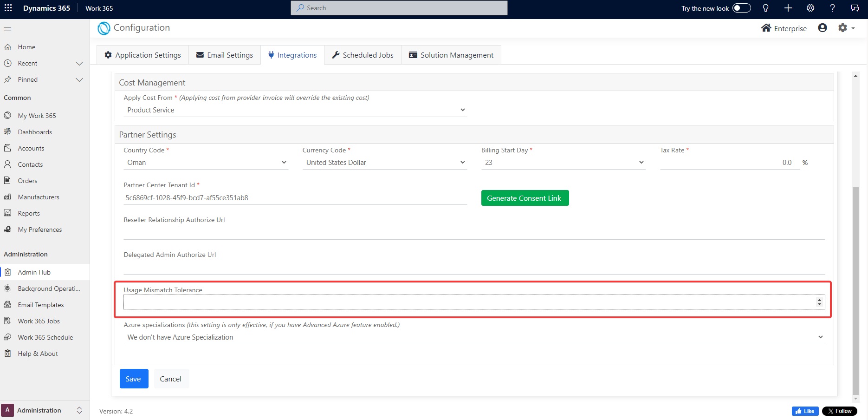This screenshot has width=868, height=420.
Task: Open the Currency Code dropdown
Action: tap(385, 163)
